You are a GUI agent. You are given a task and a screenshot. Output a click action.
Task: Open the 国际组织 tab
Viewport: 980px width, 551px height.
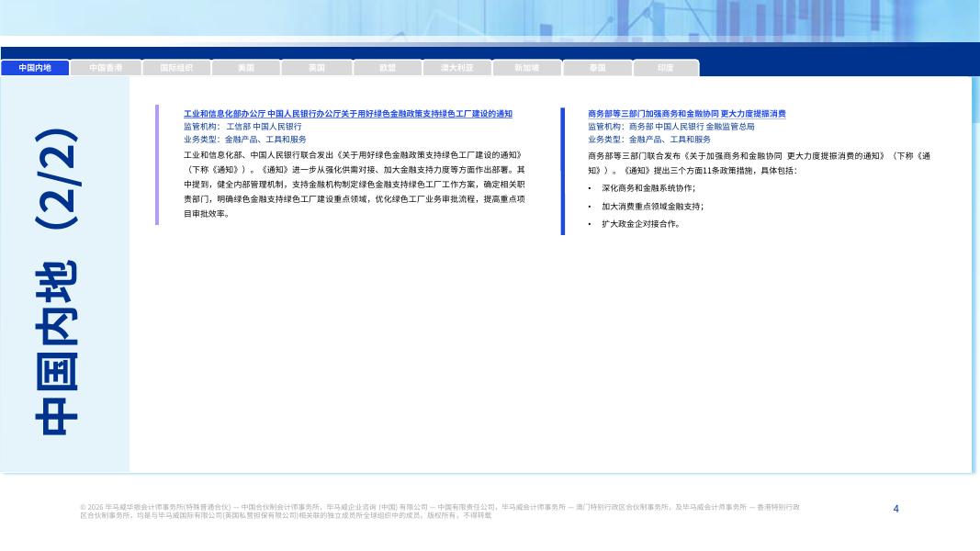pos(176,68)
